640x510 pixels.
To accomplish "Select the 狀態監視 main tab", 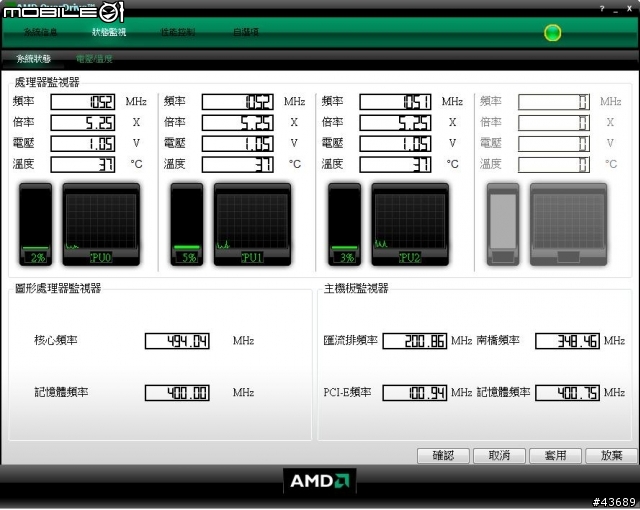I will coord(109,32).
